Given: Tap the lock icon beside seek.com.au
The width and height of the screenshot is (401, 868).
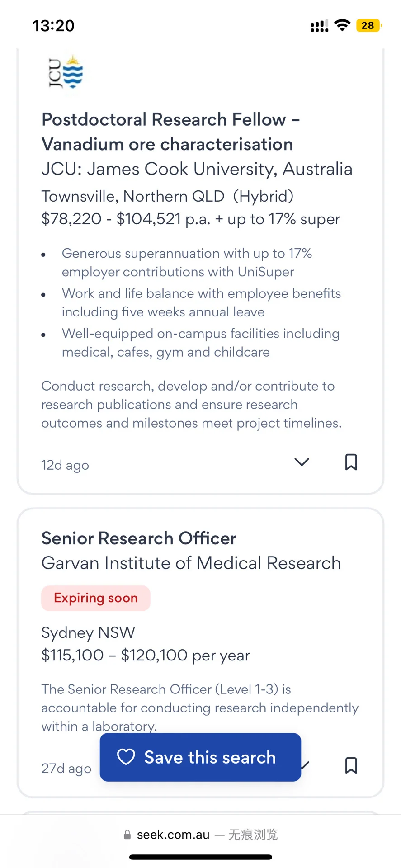Looking at the screenshot, I should (127, 835).
